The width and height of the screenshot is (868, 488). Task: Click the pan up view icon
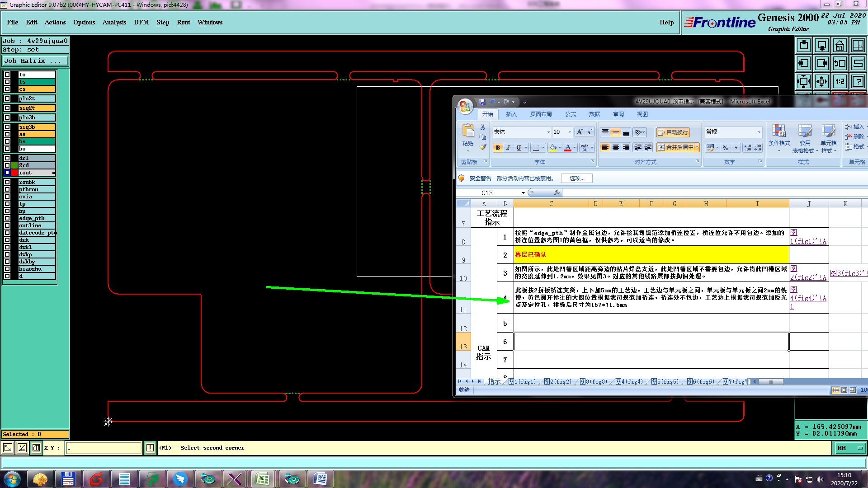[804, 45]
